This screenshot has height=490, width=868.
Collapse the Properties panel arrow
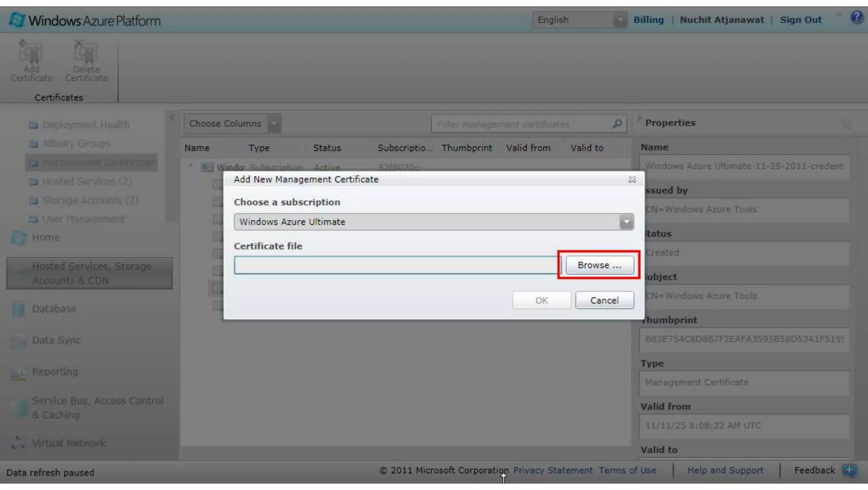tap(639, 118)
